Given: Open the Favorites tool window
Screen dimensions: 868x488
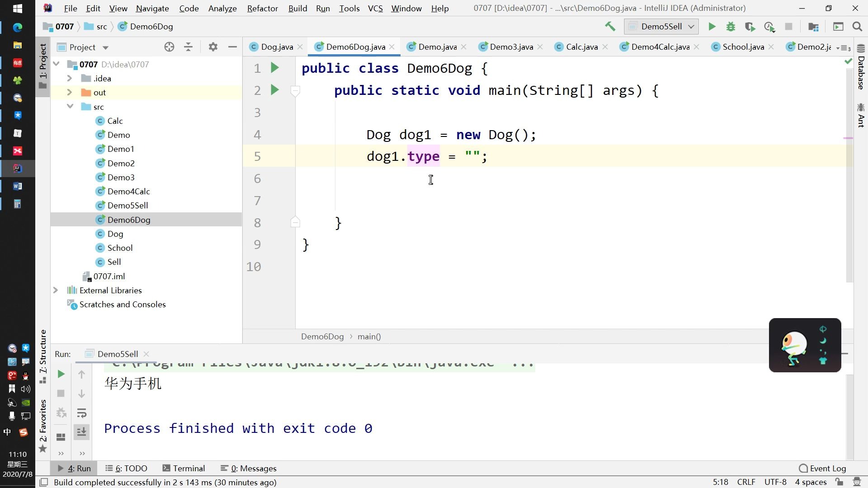Looking at the screenshot, I should click(x=43, y=426).
